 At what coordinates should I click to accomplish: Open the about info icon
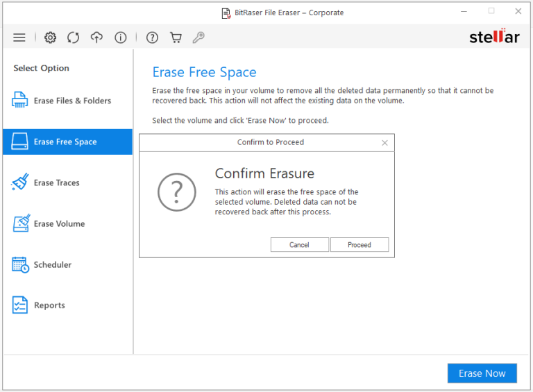pos(120,37)
